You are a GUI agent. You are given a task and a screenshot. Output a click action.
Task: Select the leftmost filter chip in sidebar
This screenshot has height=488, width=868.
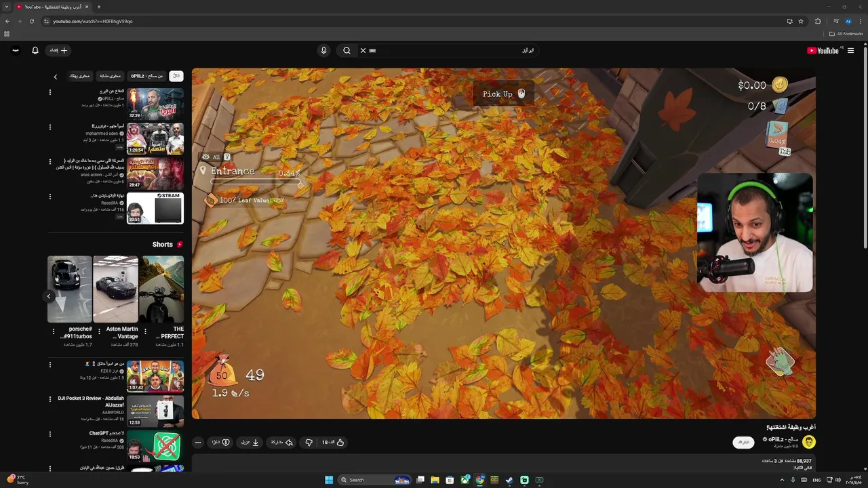(x=79, y=76)
